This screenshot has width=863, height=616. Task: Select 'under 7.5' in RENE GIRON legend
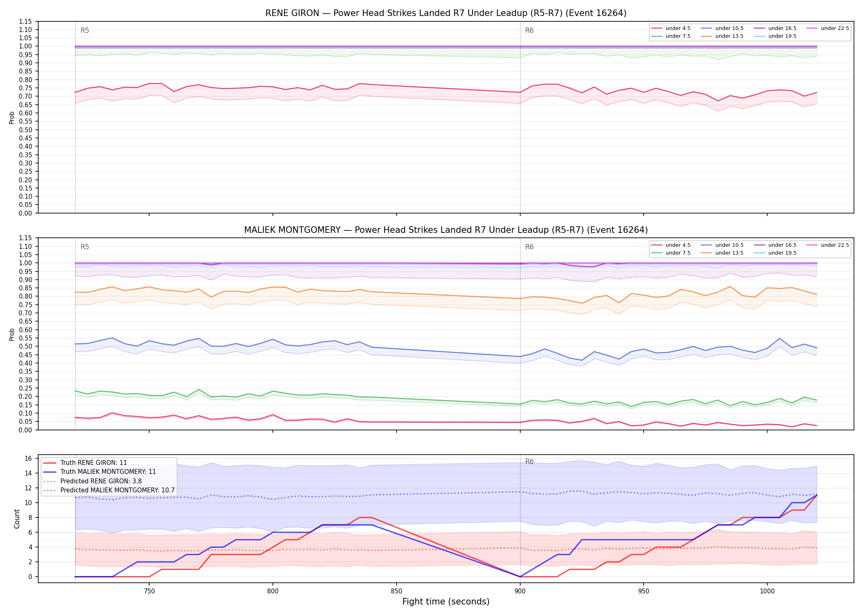(671, 36)
